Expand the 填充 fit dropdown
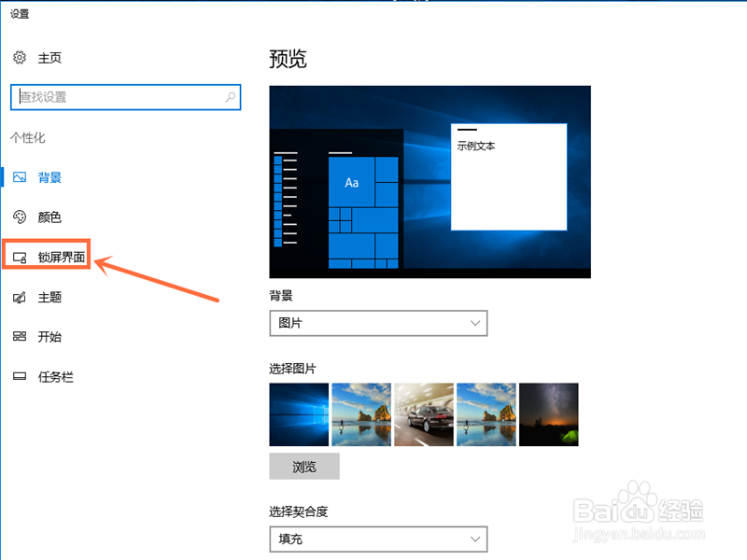This screenshot has height=560, width=747. click(378, 539)
